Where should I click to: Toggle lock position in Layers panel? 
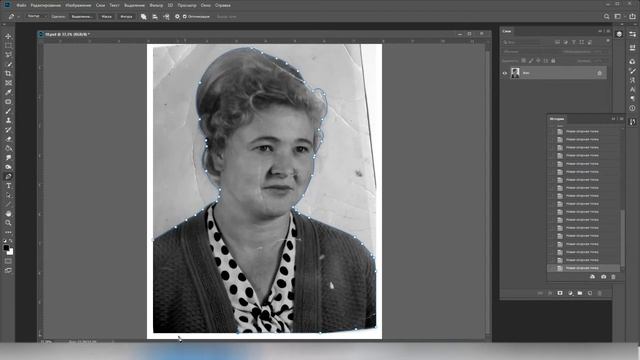(538, 61)
